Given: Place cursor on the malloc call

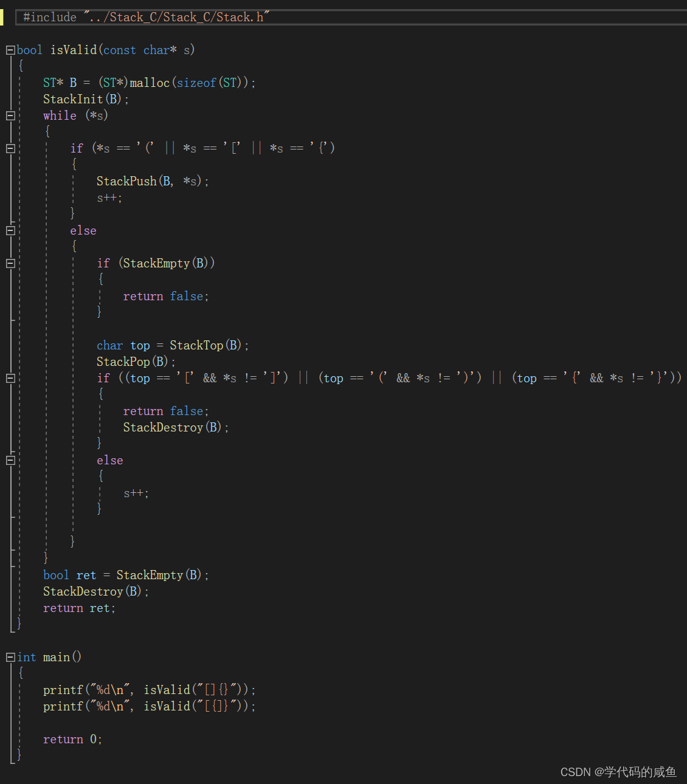Looking at the screenshot, I should 150,83.
